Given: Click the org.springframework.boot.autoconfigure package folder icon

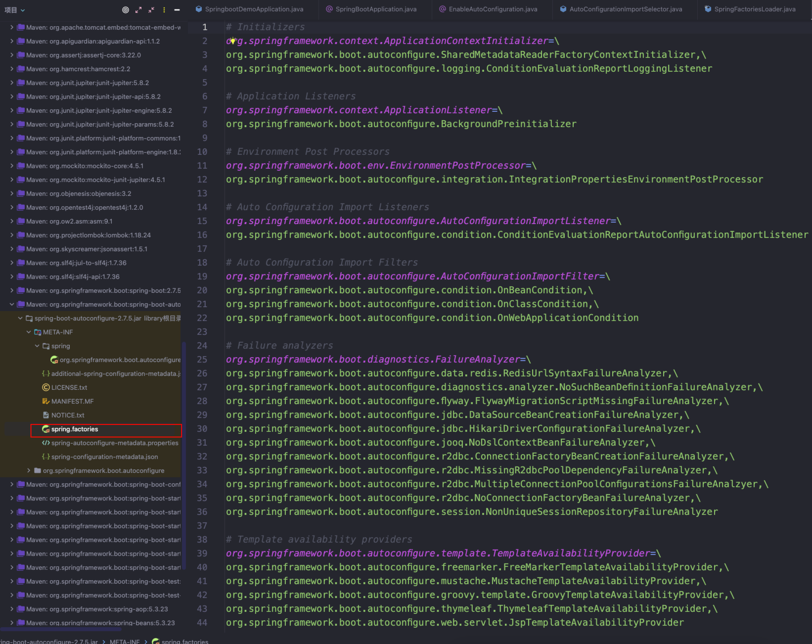Looking at the screenshot, I should click(38, 471).
